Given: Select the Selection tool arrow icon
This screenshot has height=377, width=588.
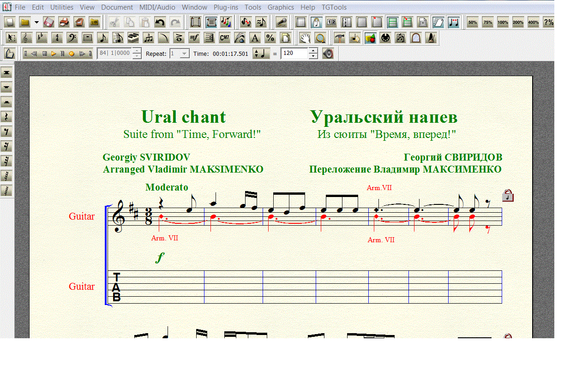Looking at the screenshot, I should click(x=12, y=38).
